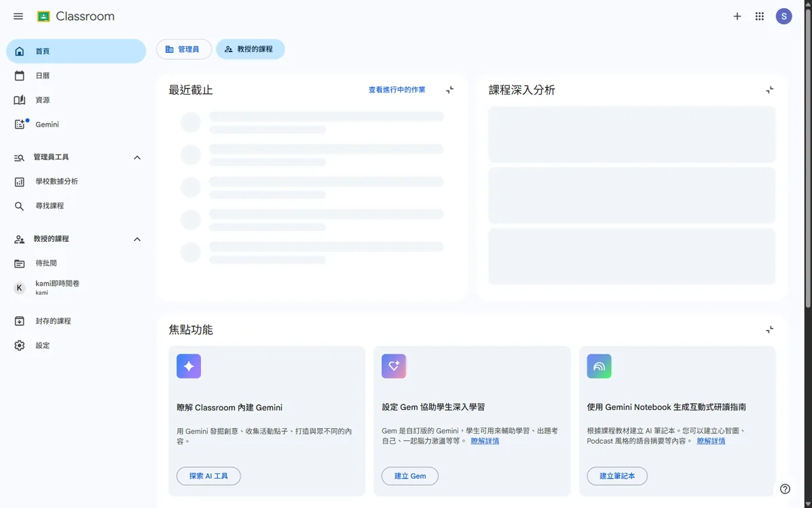Click the K avatar of kami即時閱卷
The image size is (812, 508).
[x=20, y=288]
